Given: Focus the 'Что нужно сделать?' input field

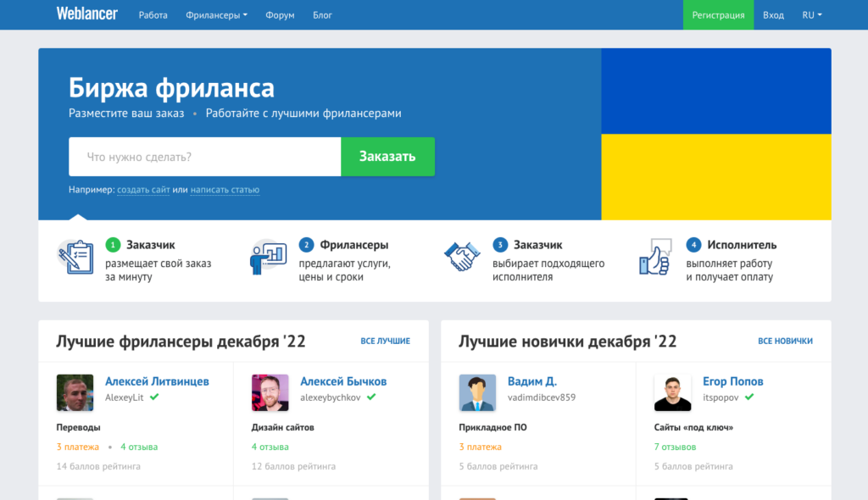Looking at the screenshot, I should pos(205,157).
